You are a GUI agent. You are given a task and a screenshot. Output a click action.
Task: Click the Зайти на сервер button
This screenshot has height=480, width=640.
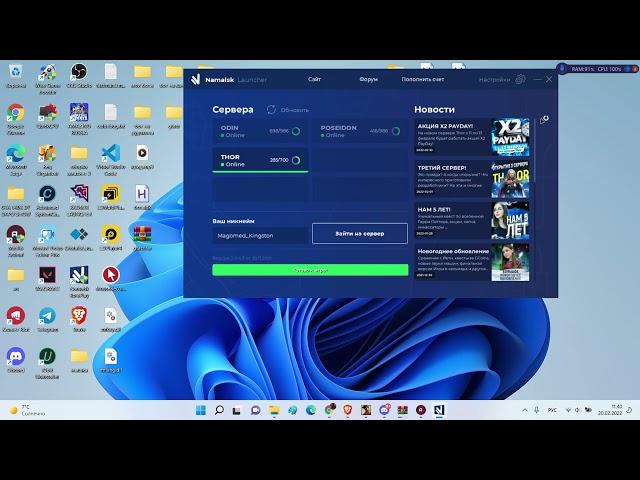click(360, 233)
